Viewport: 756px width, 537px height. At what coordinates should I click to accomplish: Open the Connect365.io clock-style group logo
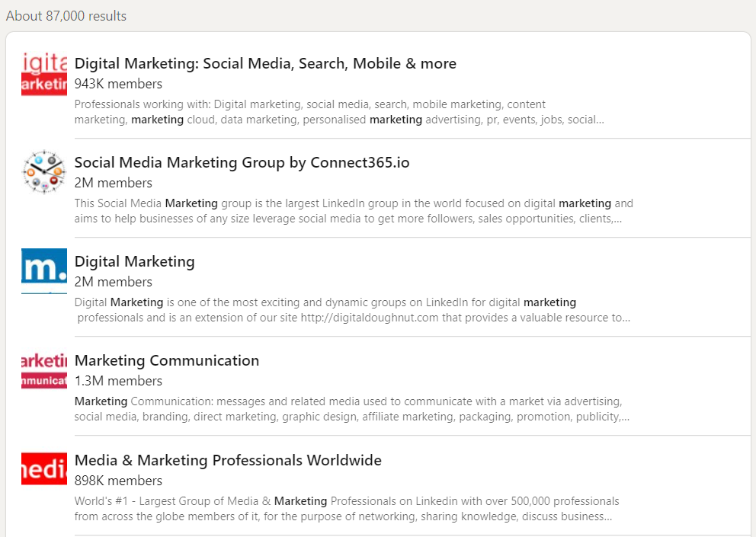[x=44, y=172]
